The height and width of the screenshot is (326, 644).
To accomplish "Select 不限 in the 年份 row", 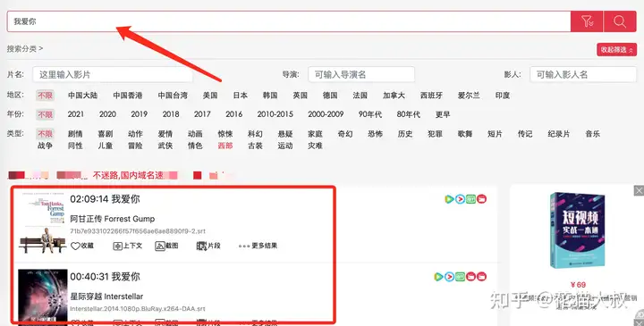I will [46, 114].
